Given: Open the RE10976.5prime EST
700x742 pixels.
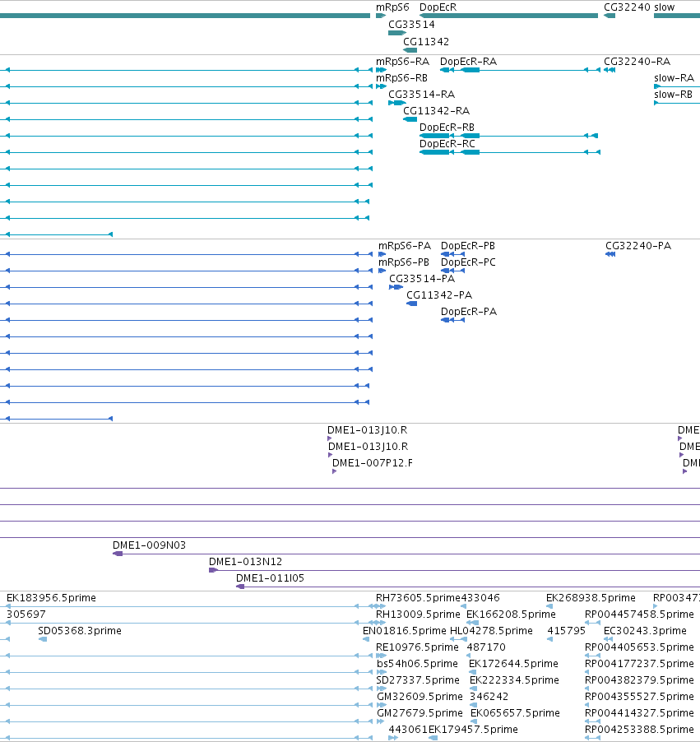Looking at the screenshot, I should click(x=381, y=656).
